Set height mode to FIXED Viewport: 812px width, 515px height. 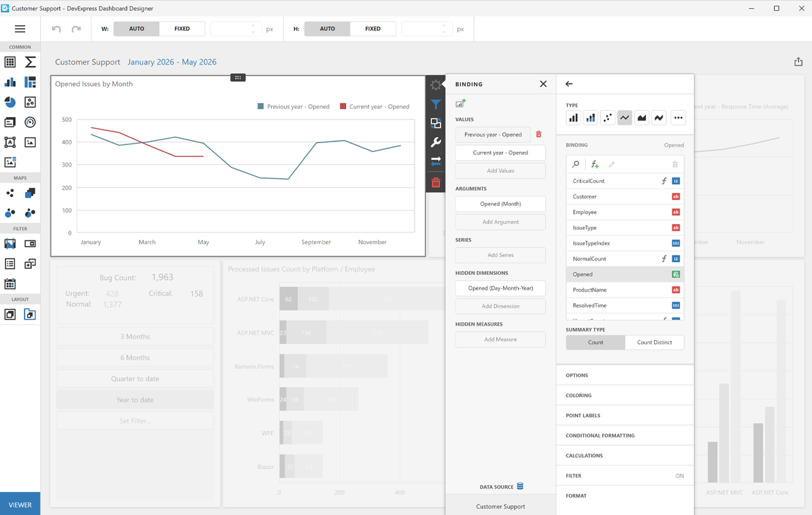pos(373,29)
